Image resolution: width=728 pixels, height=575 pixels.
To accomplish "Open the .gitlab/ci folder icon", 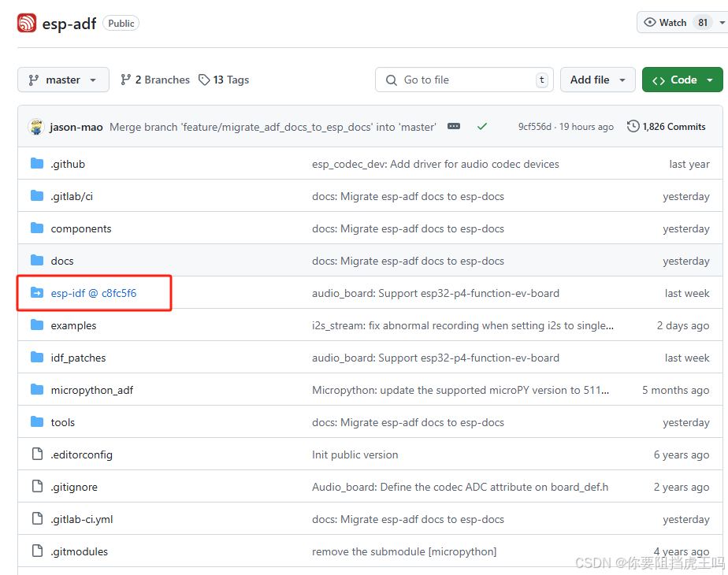I will (x=37, y=196).
